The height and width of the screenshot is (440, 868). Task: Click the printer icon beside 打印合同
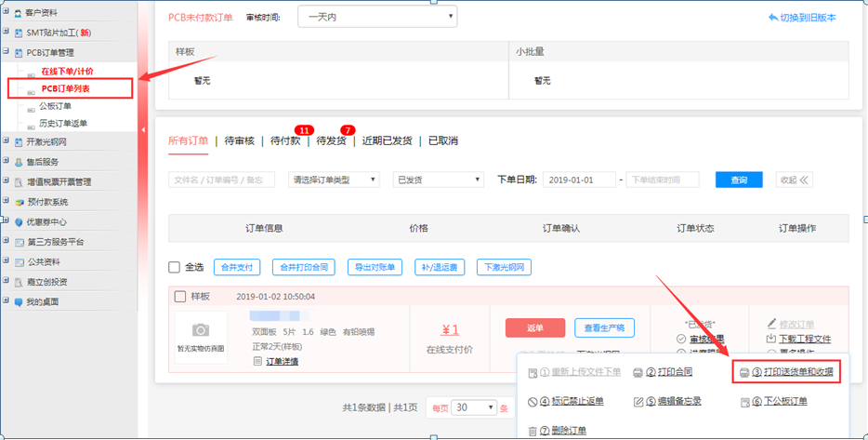tap(638, 373)
